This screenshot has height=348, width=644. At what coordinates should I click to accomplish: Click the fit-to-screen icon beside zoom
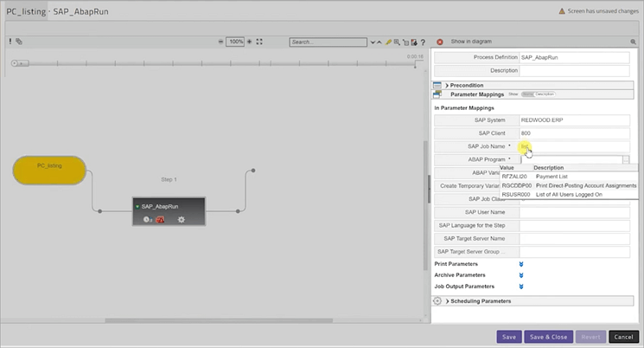click(x=259, y=42)
